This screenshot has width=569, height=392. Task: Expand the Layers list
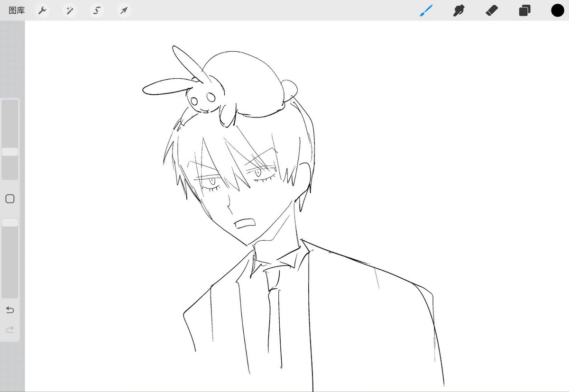point(524,10)
